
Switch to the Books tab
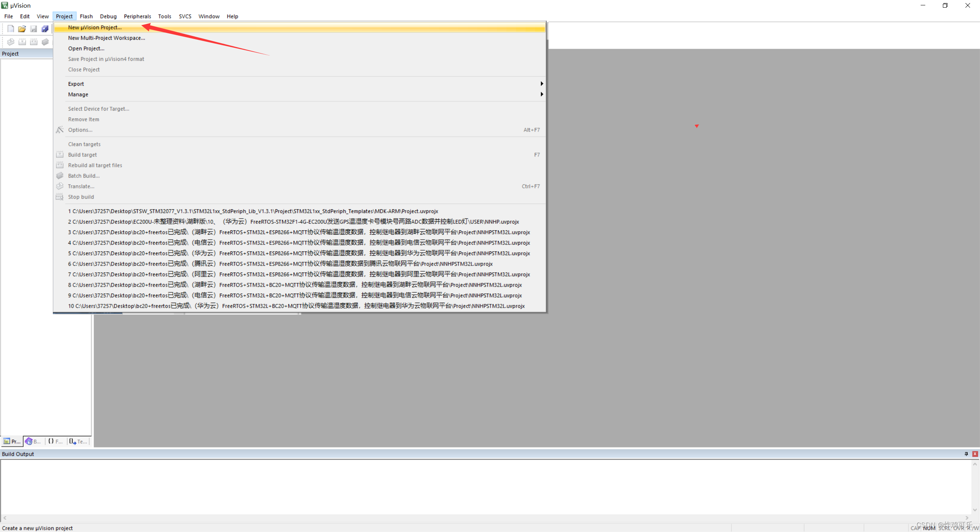(33, 441)
